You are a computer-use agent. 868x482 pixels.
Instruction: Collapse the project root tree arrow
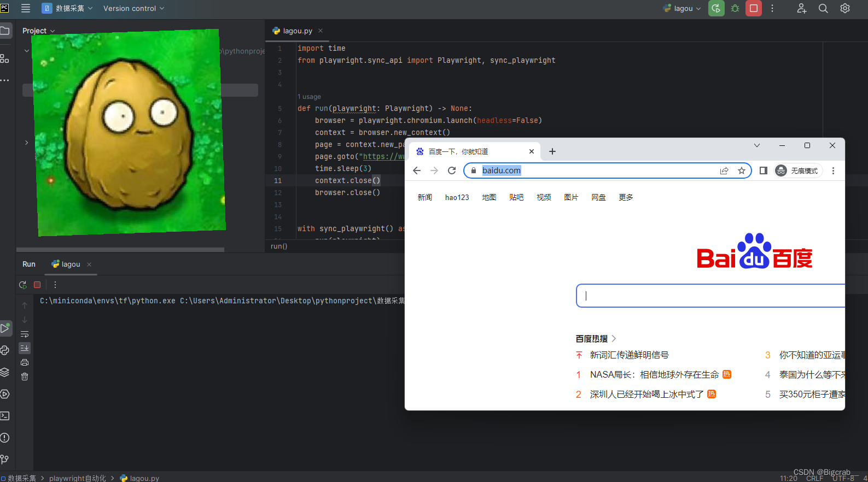click(26, 51)
